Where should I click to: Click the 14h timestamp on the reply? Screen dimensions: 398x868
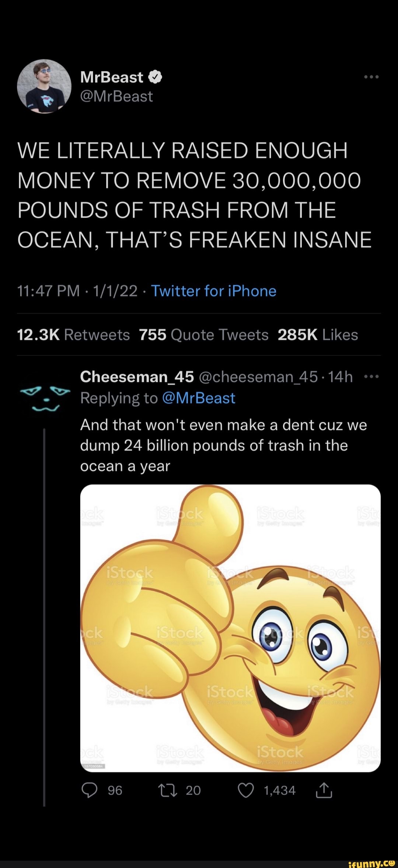tap(340, 377)
